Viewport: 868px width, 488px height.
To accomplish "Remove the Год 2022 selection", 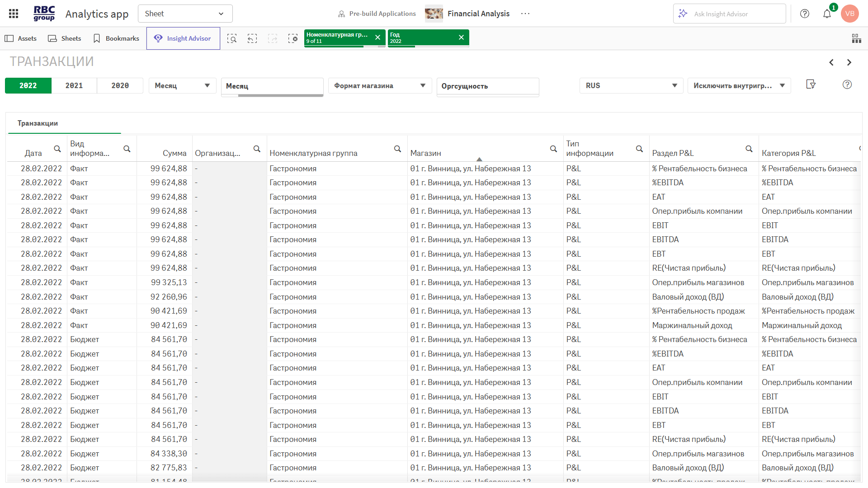I will pos(461,38).
